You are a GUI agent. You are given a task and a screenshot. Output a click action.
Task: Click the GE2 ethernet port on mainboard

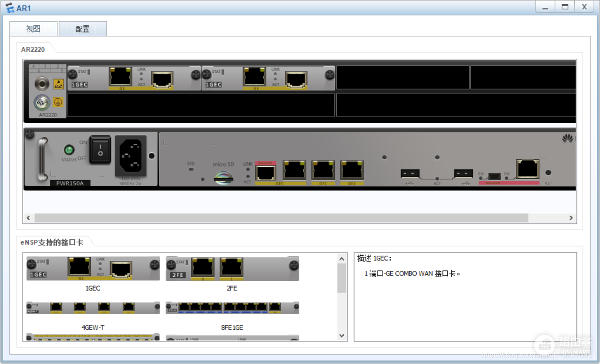click(x=352, y=171)
